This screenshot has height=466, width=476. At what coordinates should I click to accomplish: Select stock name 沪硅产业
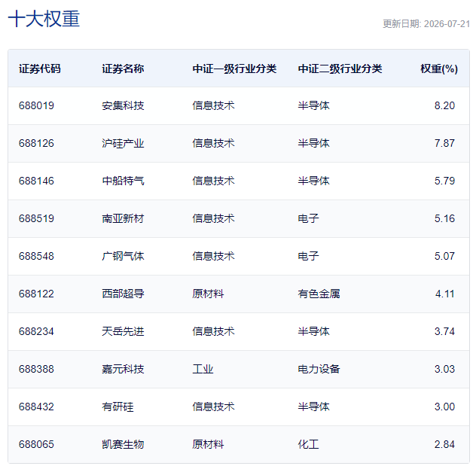coord(123,143)
